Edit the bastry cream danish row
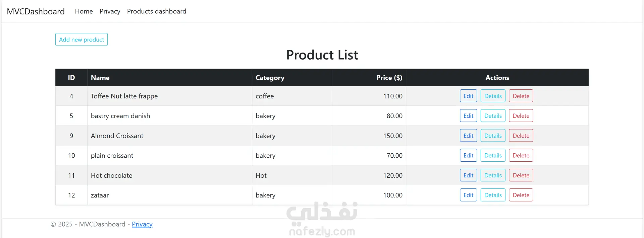This screenshot has width=644, height=238. point(468,116)
